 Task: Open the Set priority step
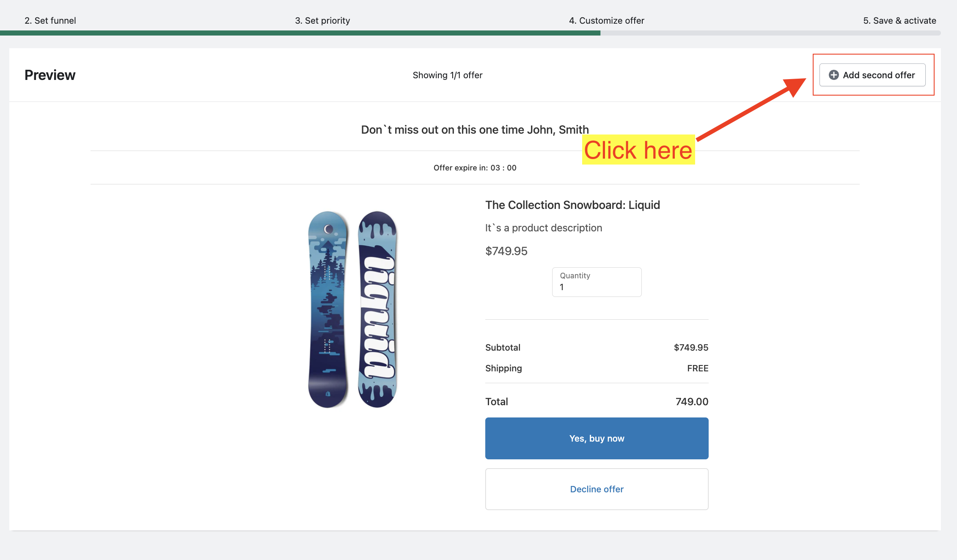point(322,20)
